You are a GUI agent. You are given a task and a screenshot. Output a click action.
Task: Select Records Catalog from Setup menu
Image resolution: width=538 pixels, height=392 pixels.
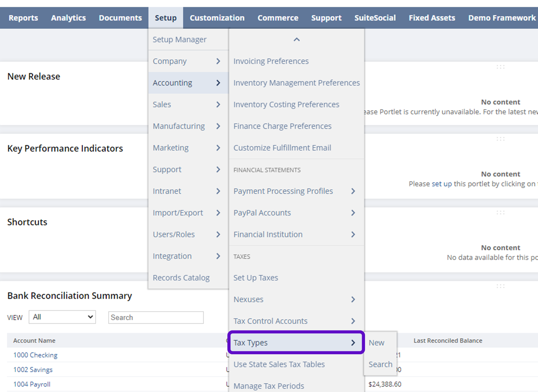point(181,278)
